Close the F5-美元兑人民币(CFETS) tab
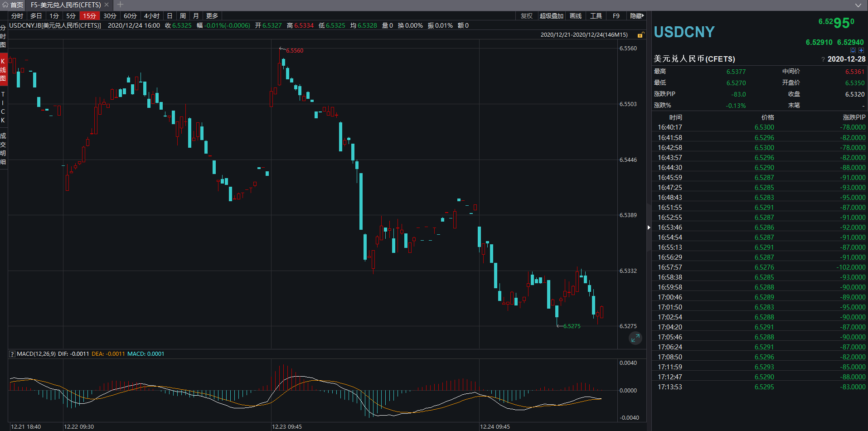The height and width of the screenshot is (431, 868). (x=107, y=5)
